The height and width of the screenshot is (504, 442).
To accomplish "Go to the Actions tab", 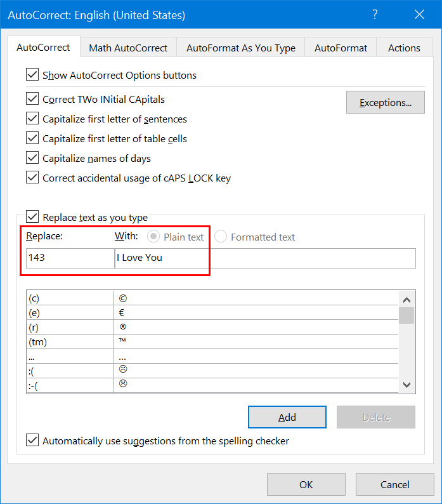I will tap(404, 48).
